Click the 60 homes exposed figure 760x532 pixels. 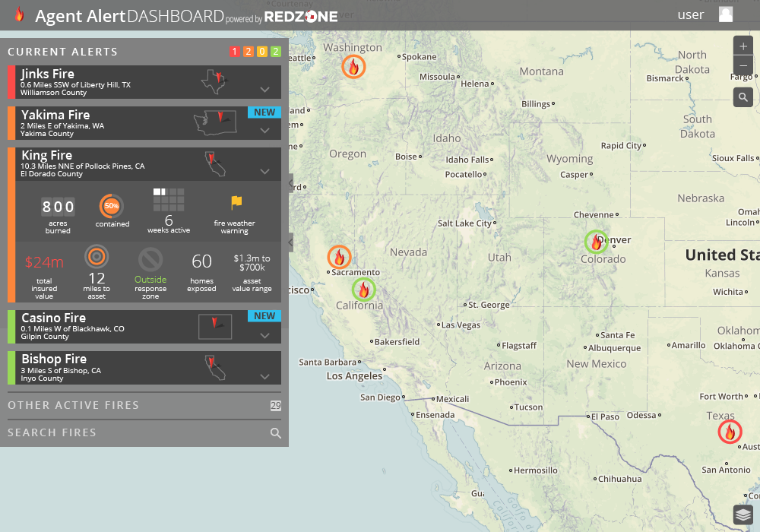pyautogui.click(x=201, y=261)
